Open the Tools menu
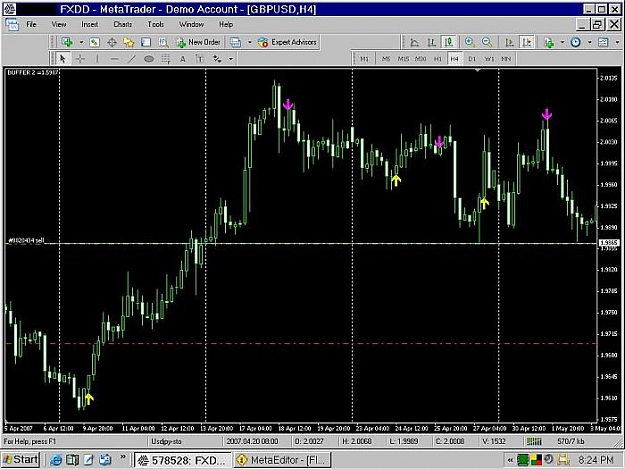 click(x=155, y=25)
